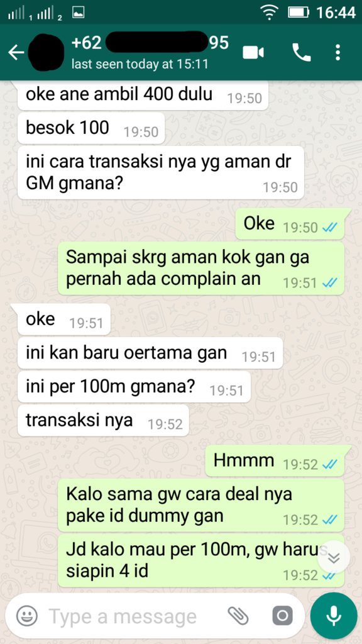Tap the microphone voice message button

(x=334, y=616)
